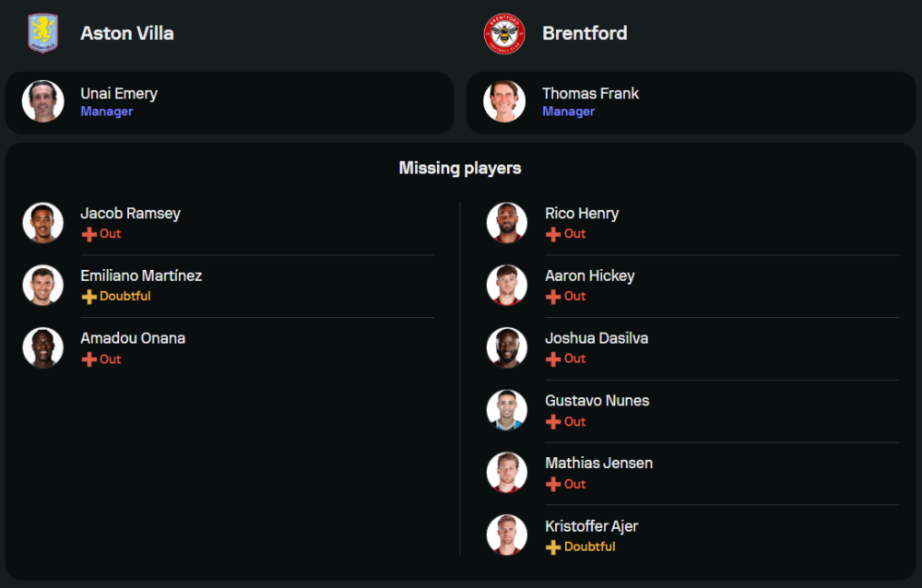Open Unai Emery's manager photo
This screenshot has height=588, width=922.
[x=43, y=101]
